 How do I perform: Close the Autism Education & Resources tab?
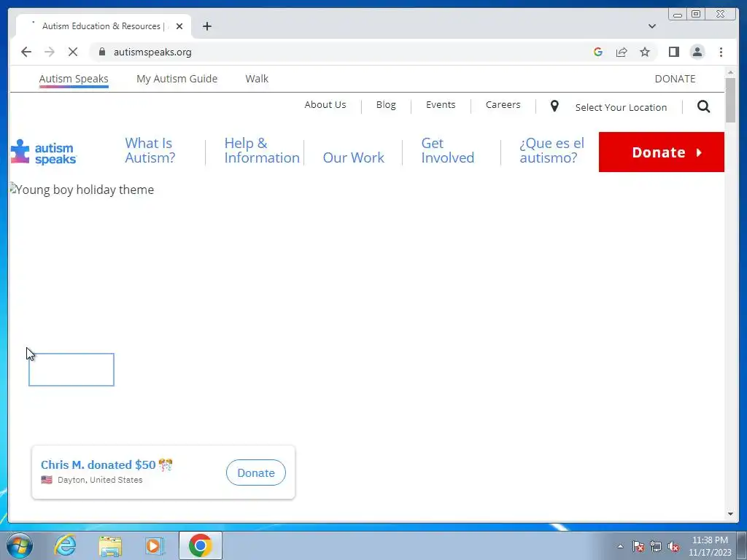pos(179,26)
